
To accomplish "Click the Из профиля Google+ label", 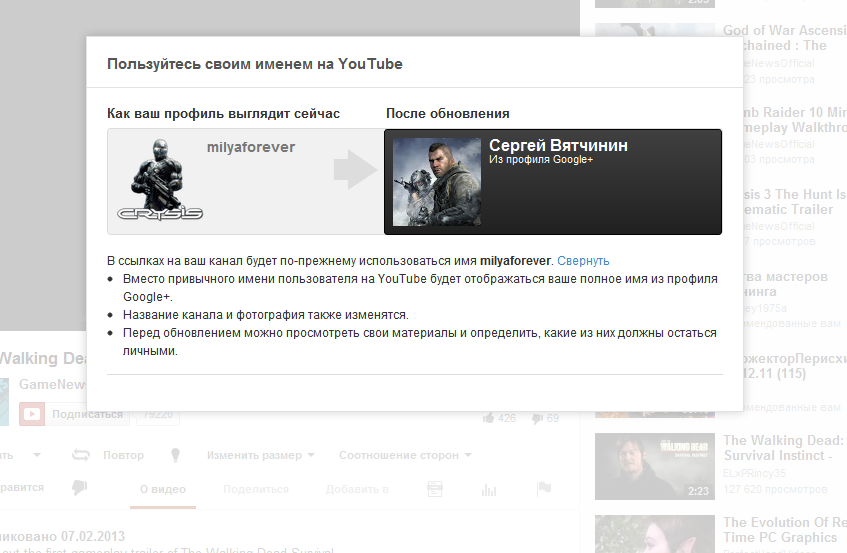I will [x=541, y=159].
